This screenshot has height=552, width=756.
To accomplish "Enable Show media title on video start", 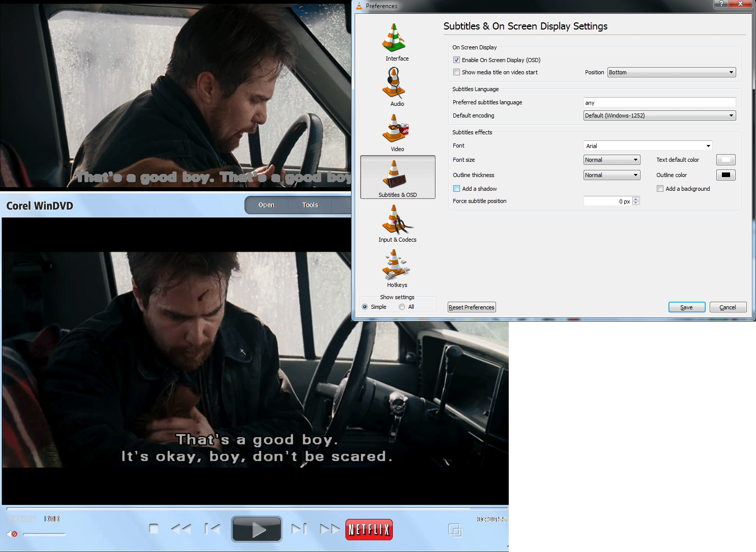I will coord(456,72).
